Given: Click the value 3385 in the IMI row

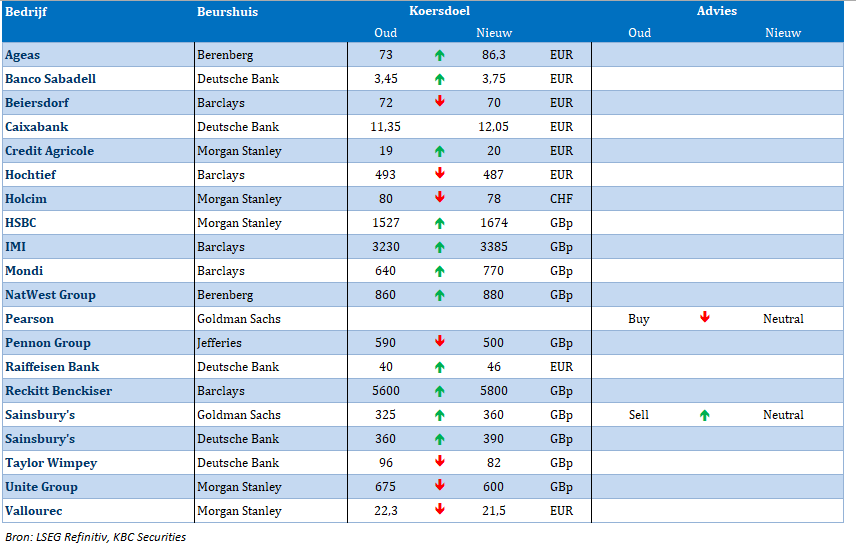Looking at the screenshot, I should coord(494,247).
